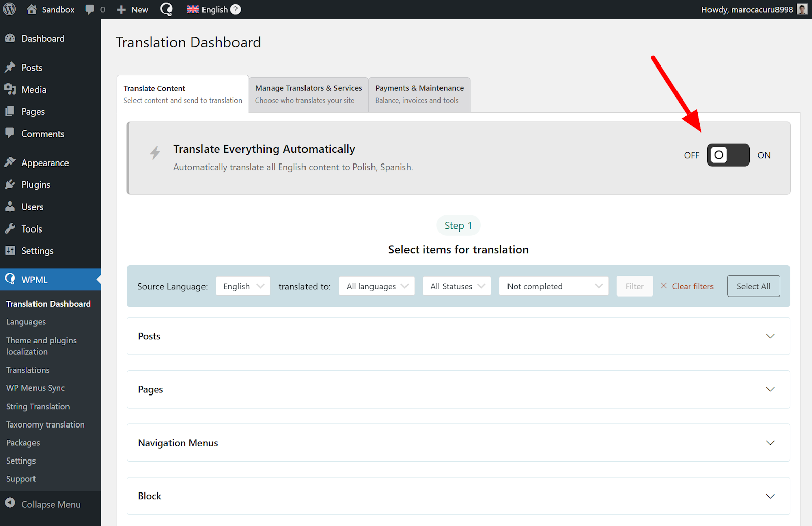Image resolution: width=812 pixels, height=526 pixels.
Task: Click the ON label beside toggle
Action: [x=764, y=155]
